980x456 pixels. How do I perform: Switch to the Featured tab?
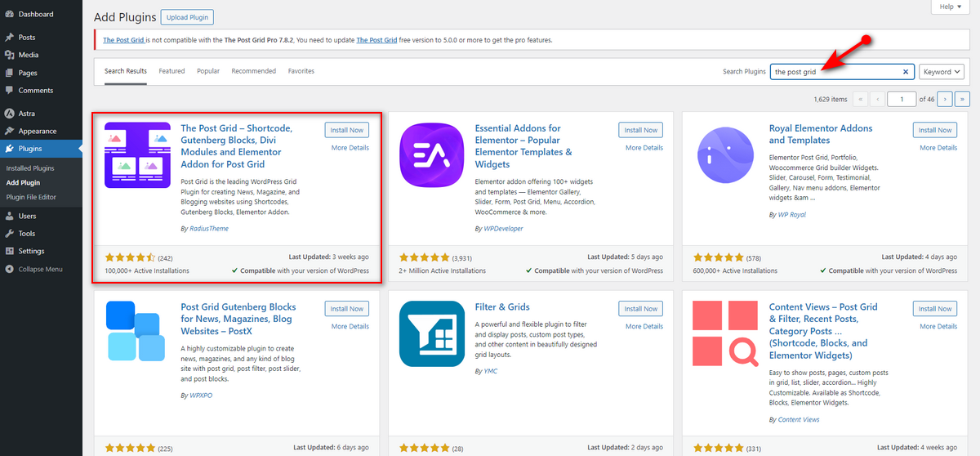pyautogui.click(x=171, y=71)
